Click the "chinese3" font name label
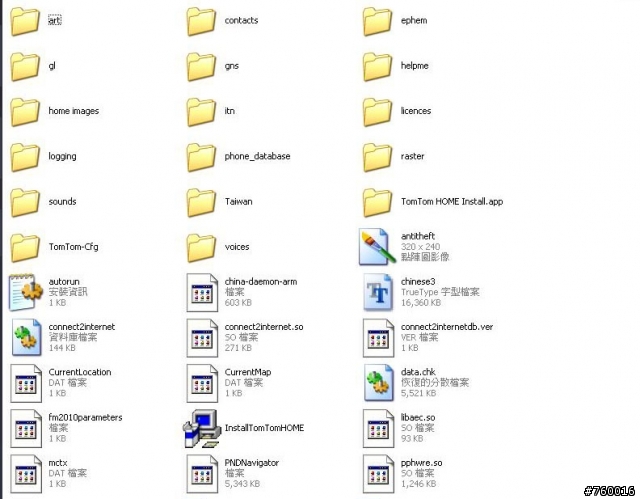The height and width of the screenshot is (499, 640). 418,282
